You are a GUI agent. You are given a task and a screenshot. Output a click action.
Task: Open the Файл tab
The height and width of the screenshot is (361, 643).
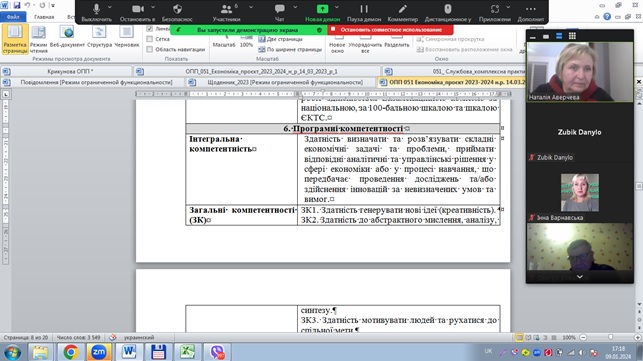pyautogui.click(x=13, y=17)
